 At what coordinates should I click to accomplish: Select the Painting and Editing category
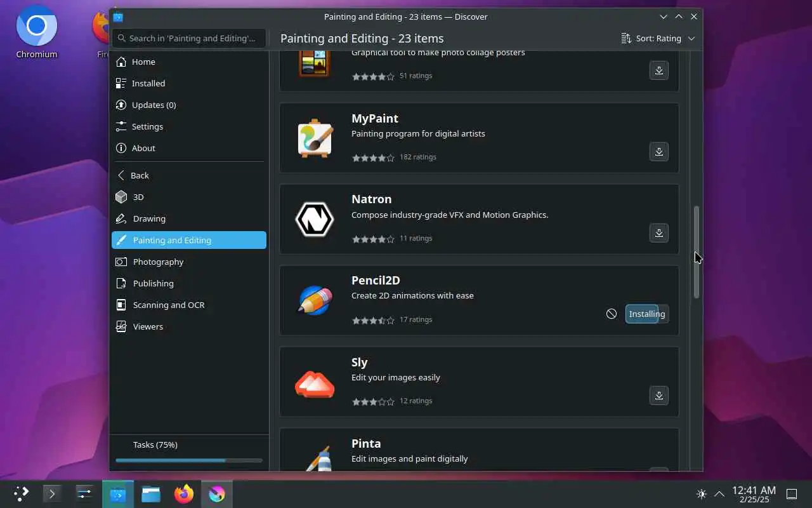189,240
